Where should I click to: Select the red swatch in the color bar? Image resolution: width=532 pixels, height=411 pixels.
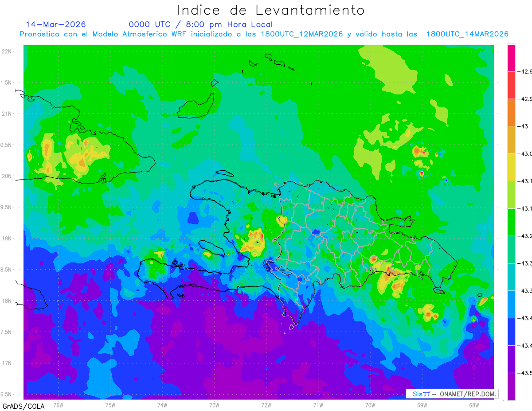511,85
